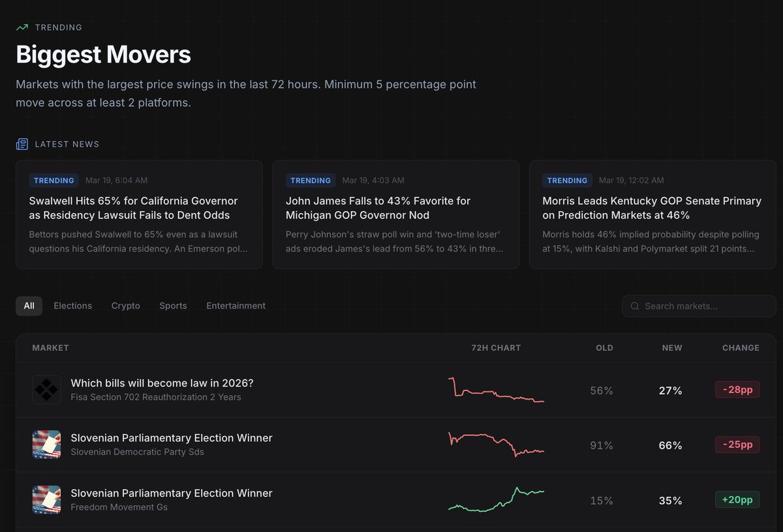Click the old price 56%
This screenshot has width=783, height=532.
tap(601, 391)
